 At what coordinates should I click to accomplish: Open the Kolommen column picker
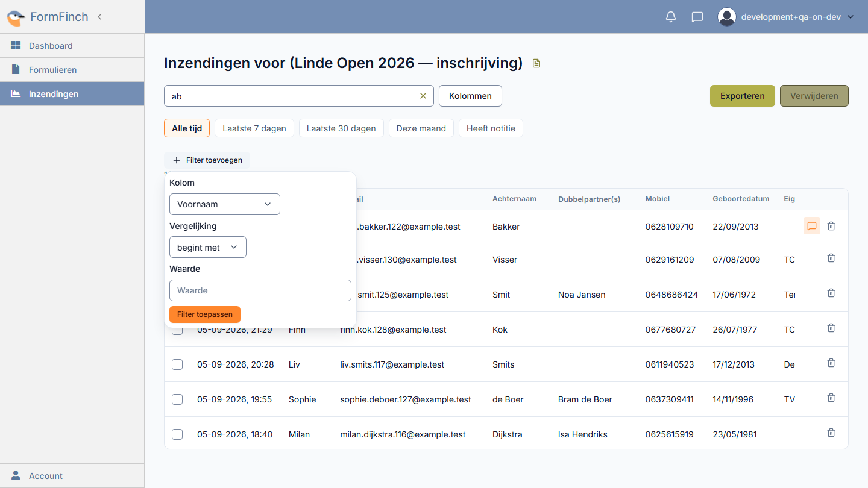coord(470,96)
